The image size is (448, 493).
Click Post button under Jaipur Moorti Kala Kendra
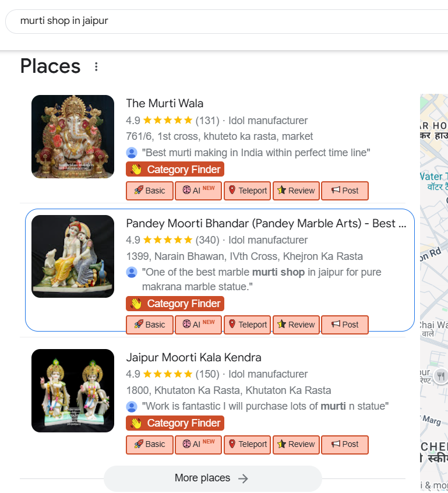click(x=345, y=444)
